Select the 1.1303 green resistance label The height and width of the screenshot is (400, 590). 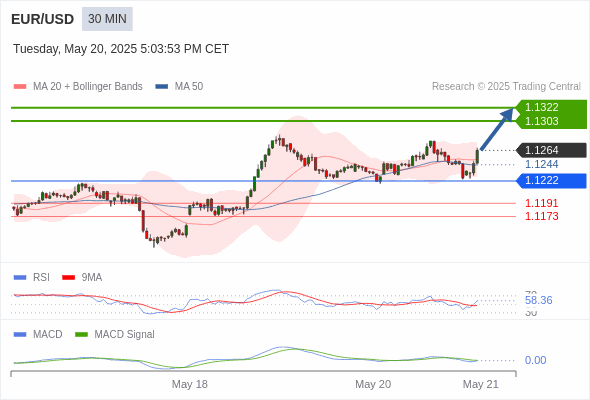coord(541,121)
